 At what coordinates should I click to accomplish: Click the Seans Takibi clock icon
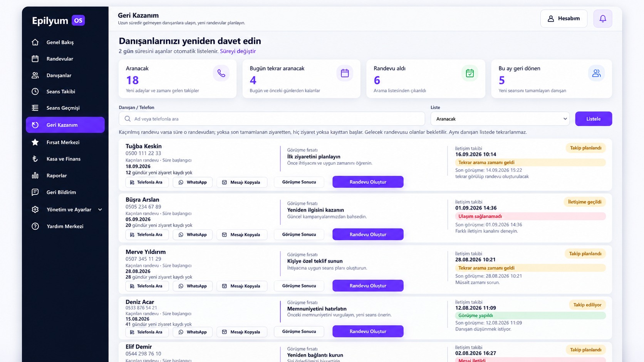click(35, 92)
